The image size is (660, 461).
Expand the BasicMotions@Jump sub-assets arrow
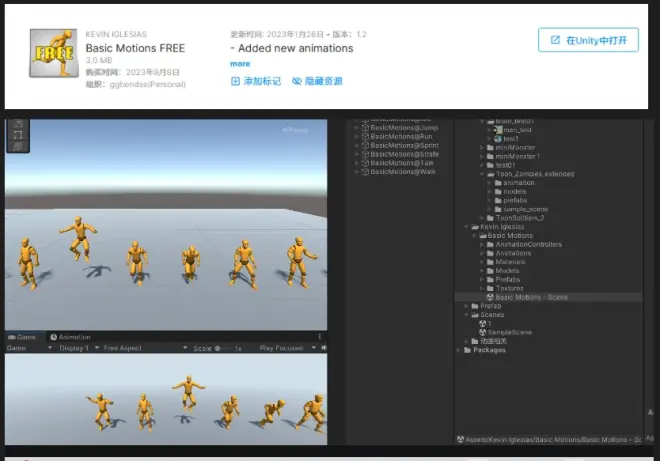point(357,128)
